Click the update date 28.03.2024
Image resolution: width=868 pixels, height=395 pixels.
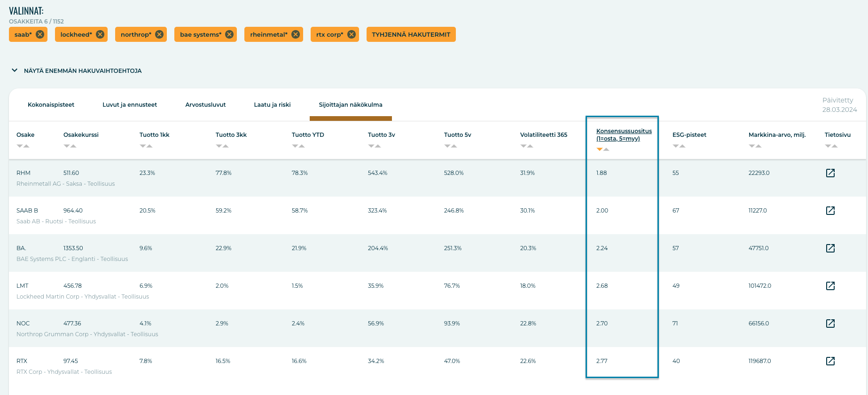click(x=840, y=110)
